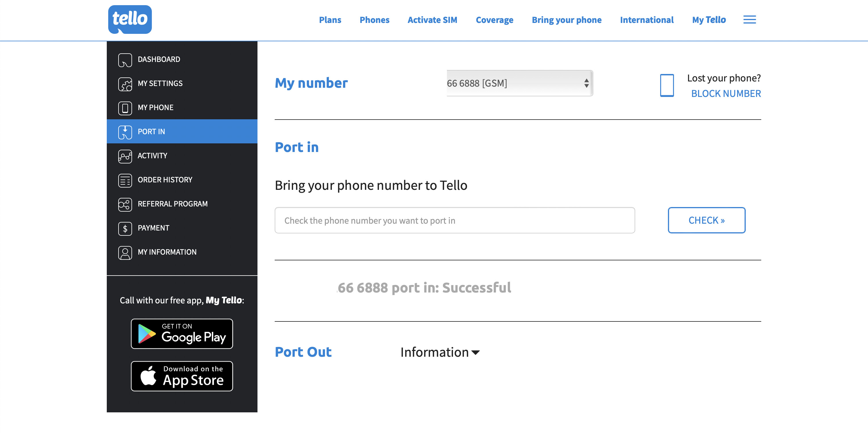
Task: Click the My Settings gear icon
Action: click(x=125, y=84)
